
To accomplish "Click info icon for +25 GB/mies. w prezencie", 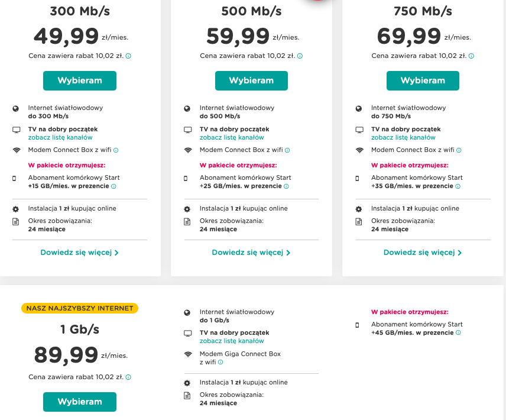I will tap(286, 186).
